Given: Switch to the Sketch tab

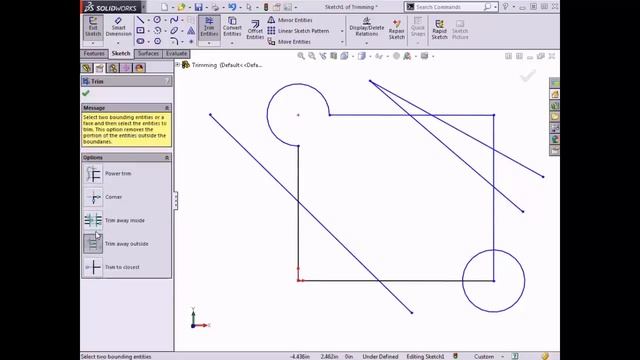Looking at the screenshot, I should click(x=121, y=53).
